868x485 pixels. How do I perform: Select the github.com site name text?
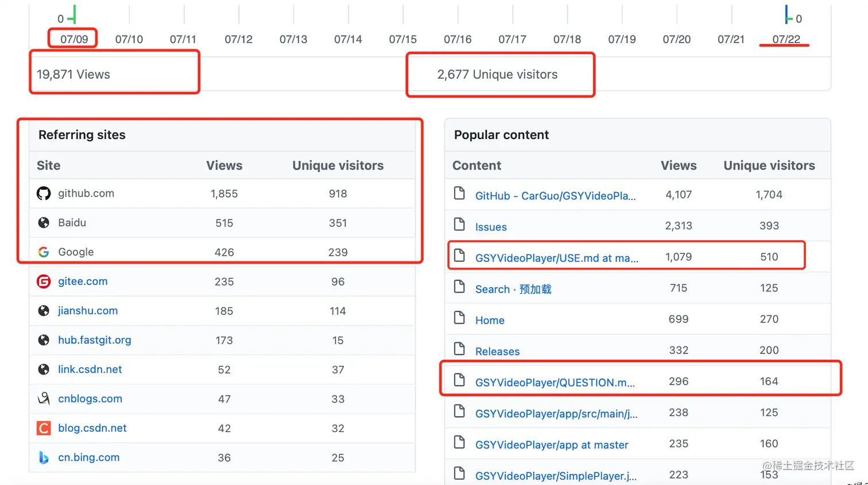pos(86,194)
